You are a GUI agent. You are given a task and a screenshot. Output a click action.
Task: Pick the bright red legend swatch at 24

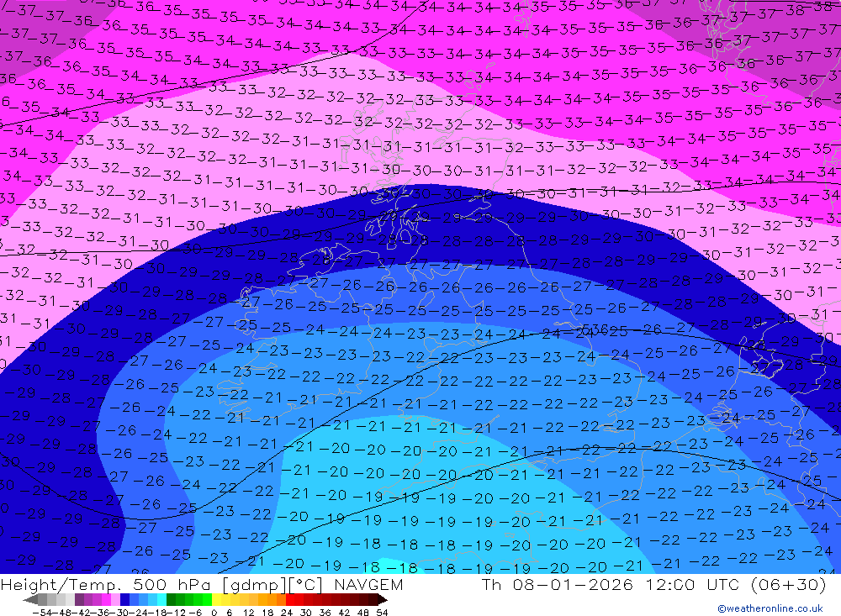(290, 599)
